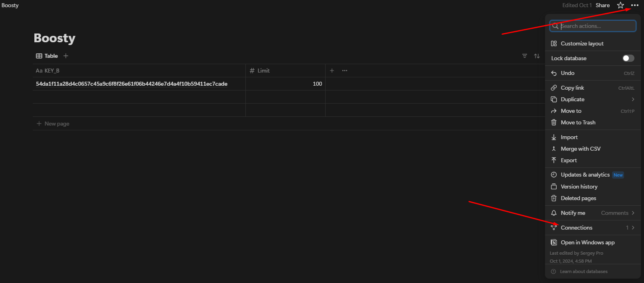Image resolution: width=644 pixels, height=283 pixels.
Task: Select Merge with CSV option
Action: pos(593,149)
